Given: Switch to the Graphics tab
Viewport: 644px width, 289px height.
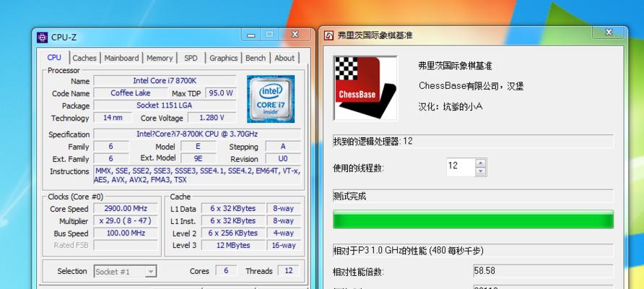Looking at the screenshot, I should pos(223,58).
